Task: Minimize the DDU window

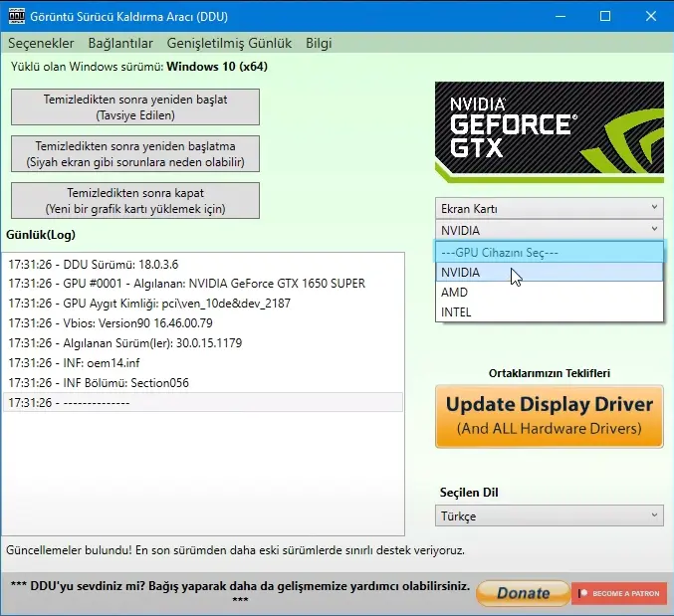Action: 561,16
